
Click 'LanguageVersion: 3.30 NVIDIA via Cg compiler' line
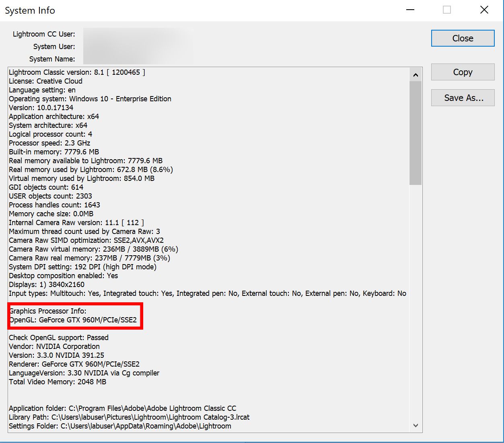pyautogui.click(x=84, y=373)
